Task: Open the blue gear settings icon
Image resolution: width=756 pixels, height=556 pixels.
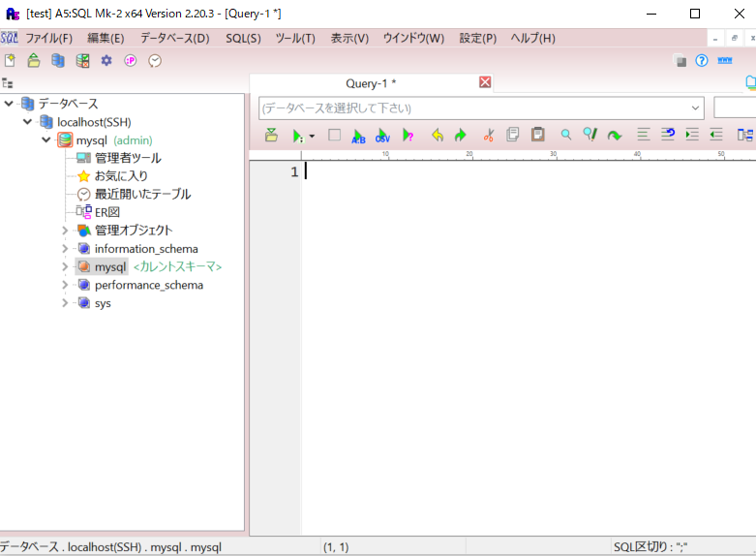Action: pyautogui.click(x=106, y=61)
